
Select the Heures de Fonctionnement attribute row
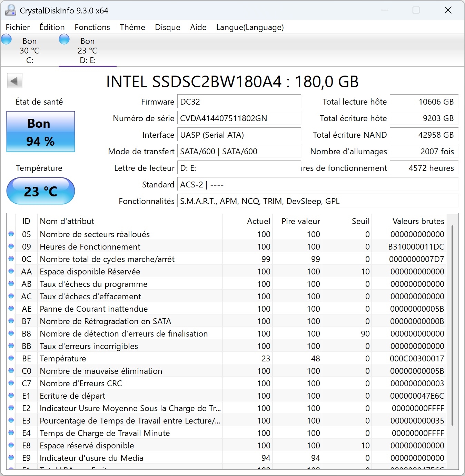coord(226,246)
